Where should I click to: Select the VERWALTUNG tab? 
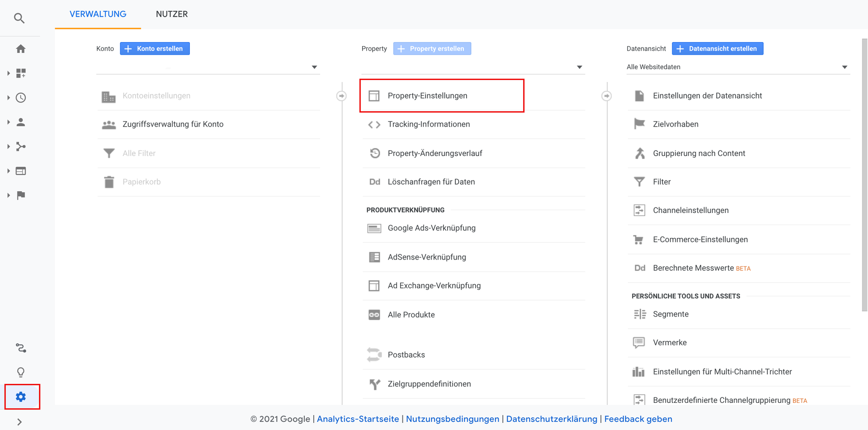[x=98, y=14]
